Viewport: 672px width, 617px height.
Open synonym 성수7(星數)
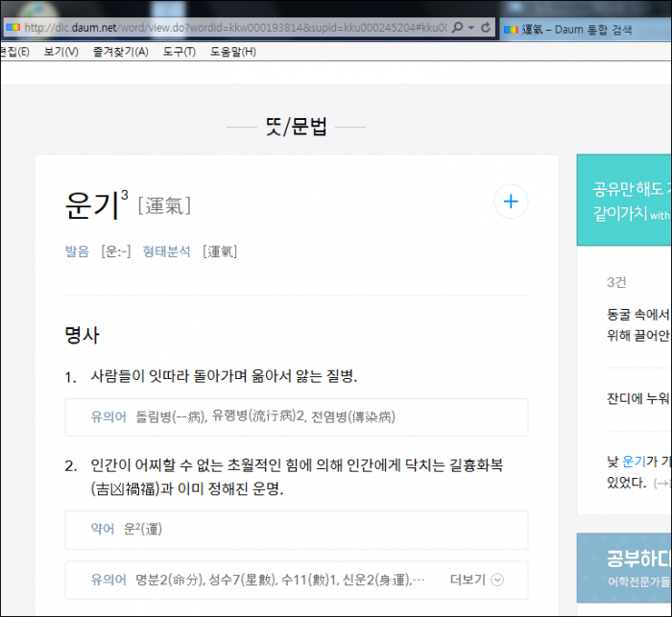tap(243, 580)
